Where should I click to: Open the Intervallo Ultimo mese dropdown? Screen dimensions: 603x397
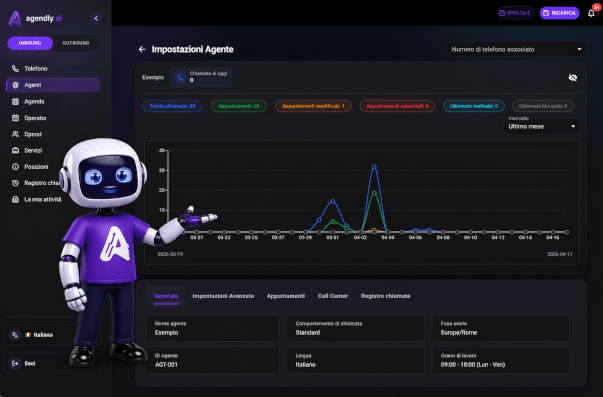pos(541,126)
